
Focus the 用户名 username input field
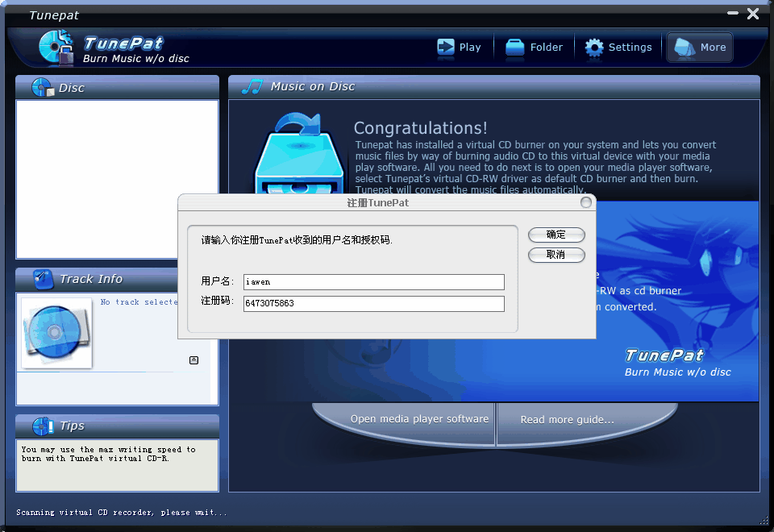(x=373, y=282)
